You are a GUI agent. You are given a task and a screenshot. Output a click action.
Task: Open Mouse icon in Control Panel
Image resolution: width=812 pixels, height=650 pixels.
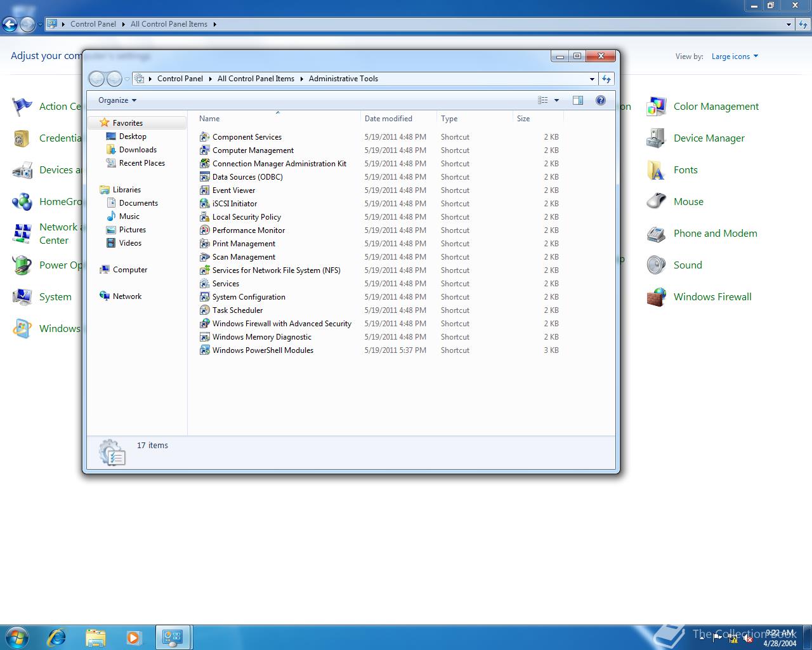[656, 202]
